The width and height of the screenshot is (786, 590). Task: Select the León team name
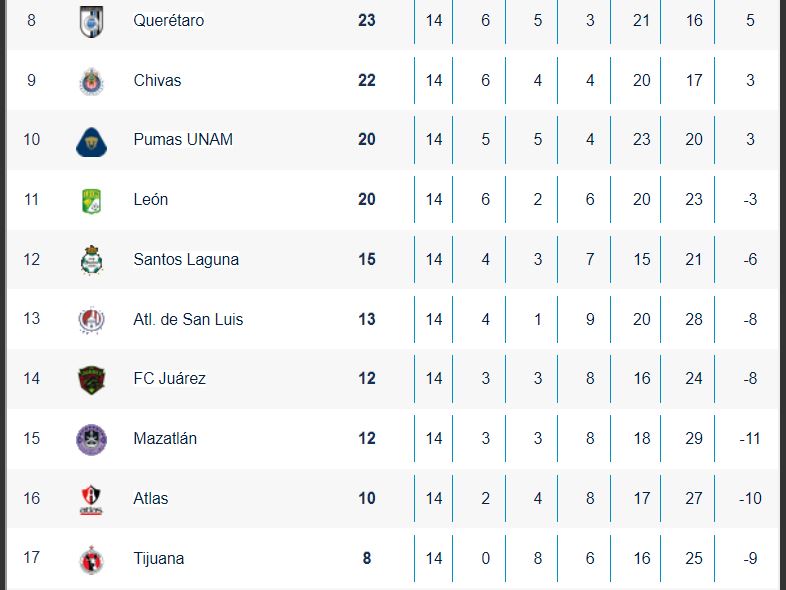[151, 200]
